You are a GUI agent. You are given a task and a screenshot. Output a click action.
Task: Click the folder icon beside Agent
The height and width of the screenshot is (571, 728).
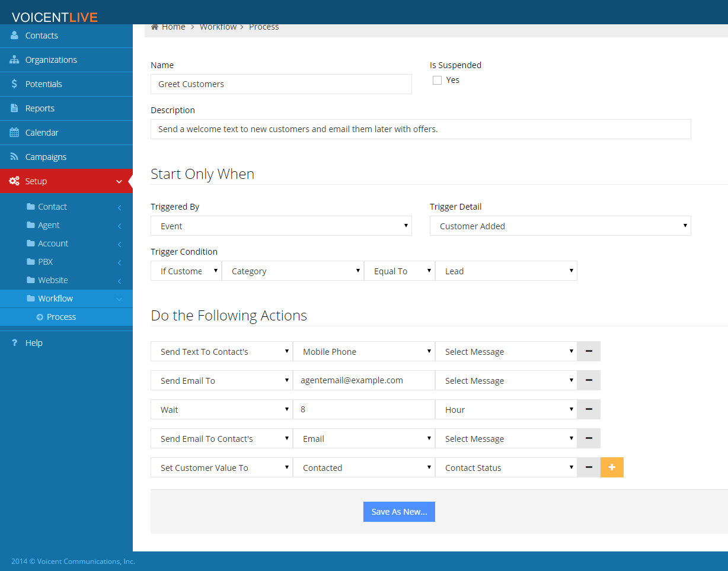coord(31,225)
